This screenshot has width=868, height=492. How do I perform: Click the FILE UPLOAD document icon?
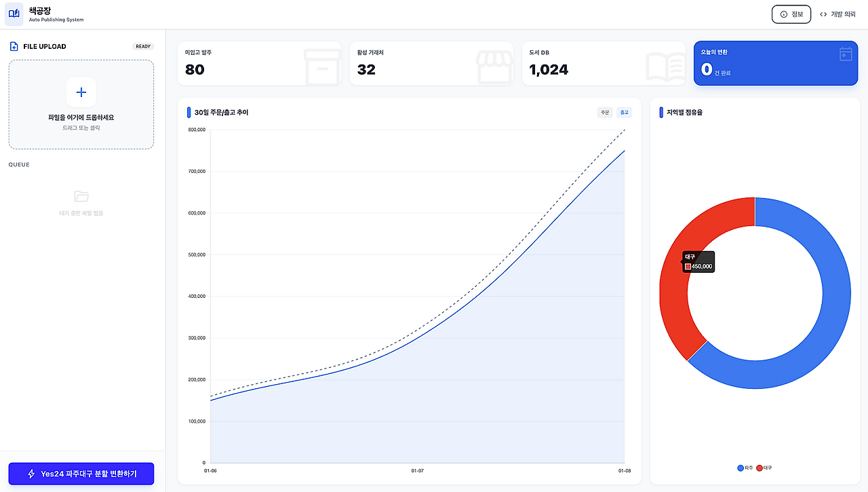click(x=14, y=47)
